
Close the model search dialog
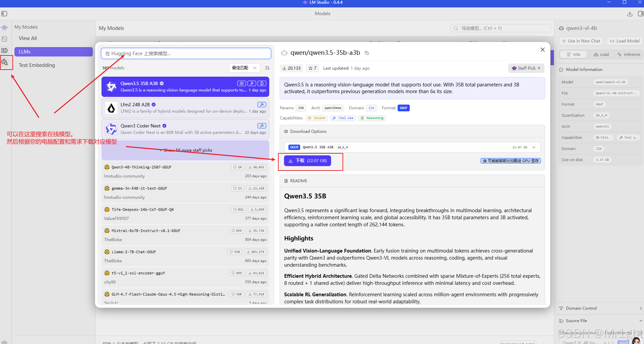(x=542, y=50)
